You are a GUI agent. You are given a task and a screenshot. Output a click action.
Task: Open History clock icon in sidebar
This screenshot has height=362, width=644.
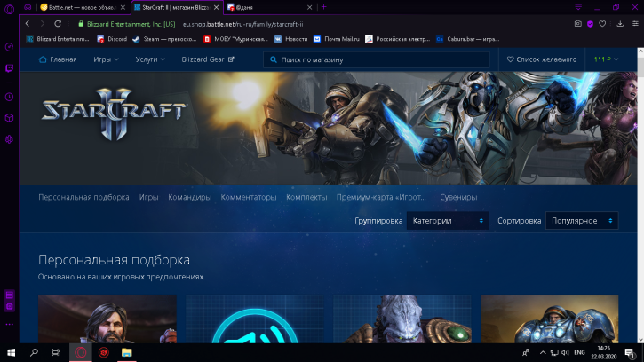9,97
